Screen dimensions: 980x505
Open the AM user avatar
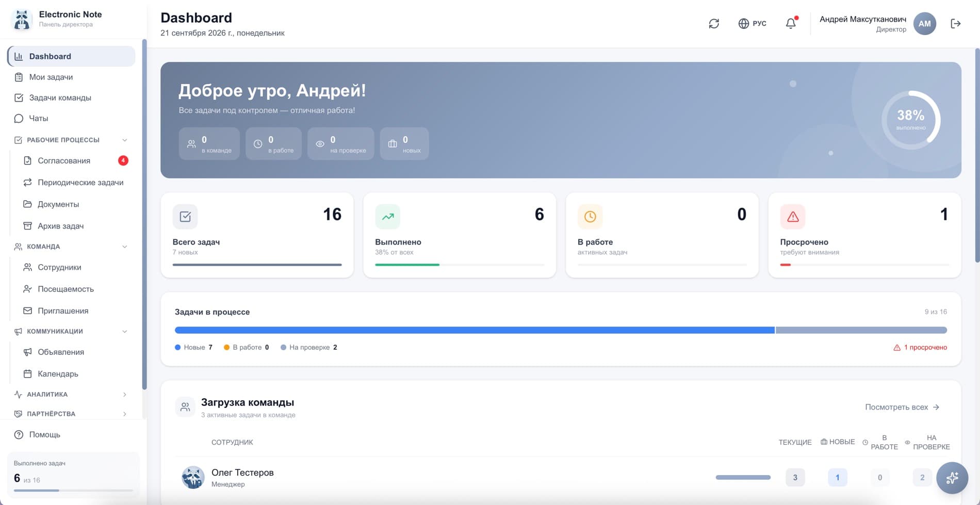[x=925, y=24]
